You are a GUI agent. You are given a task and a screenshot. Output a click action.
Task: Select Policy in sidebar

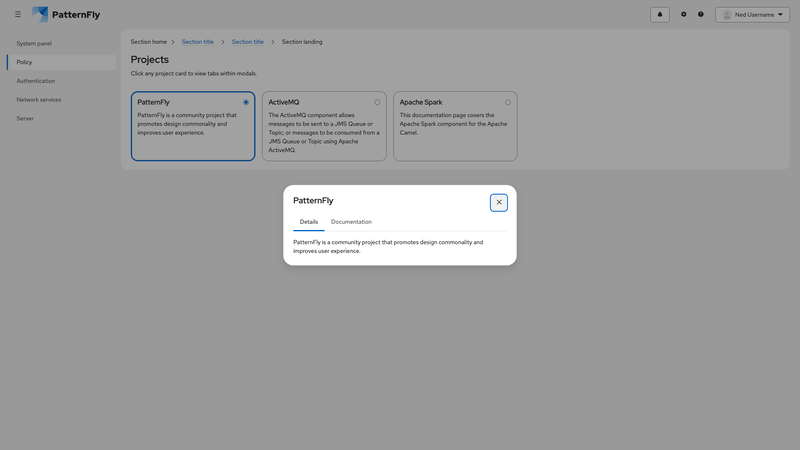click(61, 62)
